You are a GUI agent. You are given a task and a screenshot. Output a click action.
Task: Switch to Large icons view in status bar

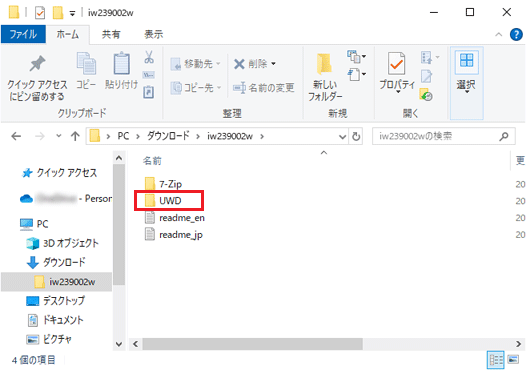tap(513, 360)
